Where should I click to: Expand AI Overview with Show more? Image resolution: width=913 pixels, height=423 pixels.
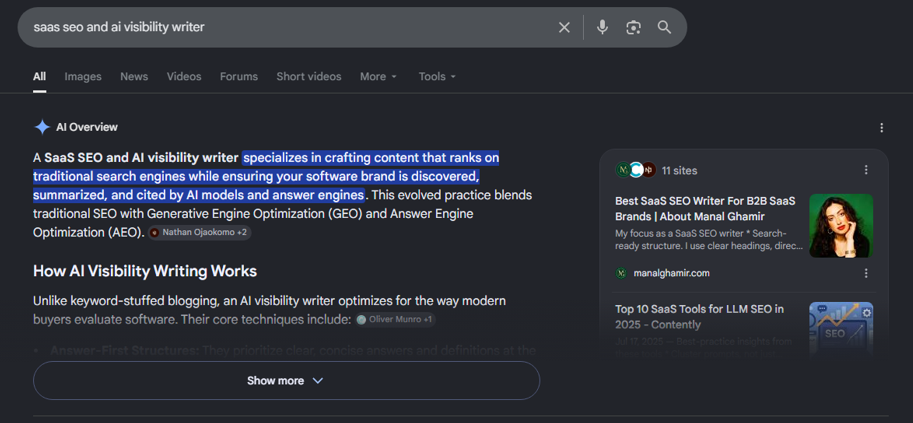[286, 380]
